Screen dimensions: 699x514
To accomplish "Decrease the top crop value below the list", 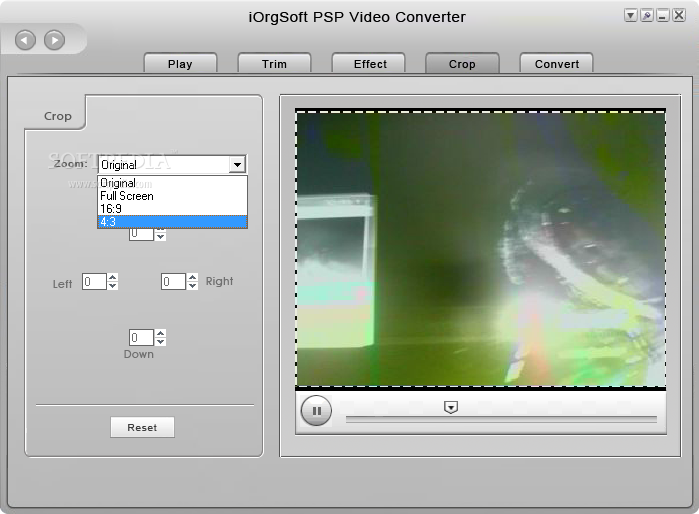I will (160, 237).
